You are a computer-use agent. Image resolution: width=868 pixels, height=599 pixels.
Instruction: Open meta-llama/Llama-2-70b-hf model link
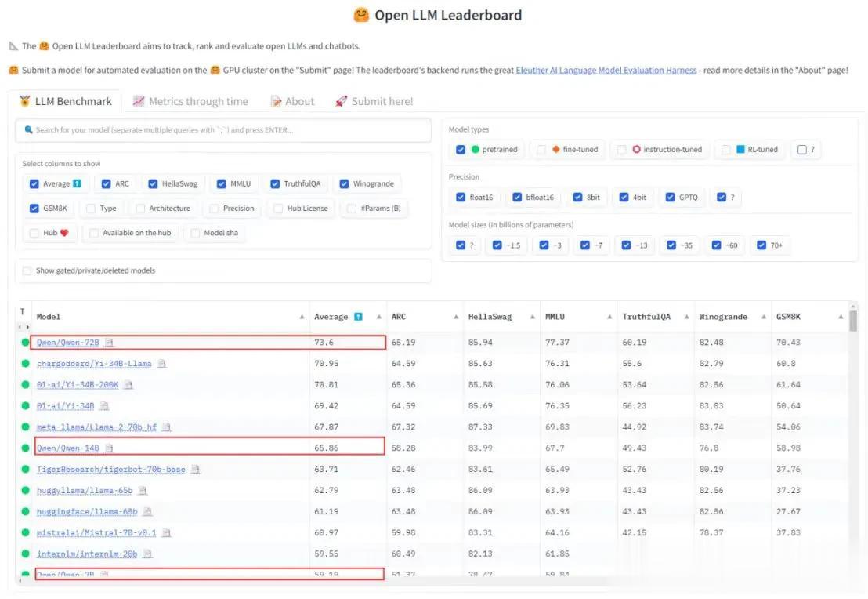coord(97,427)
